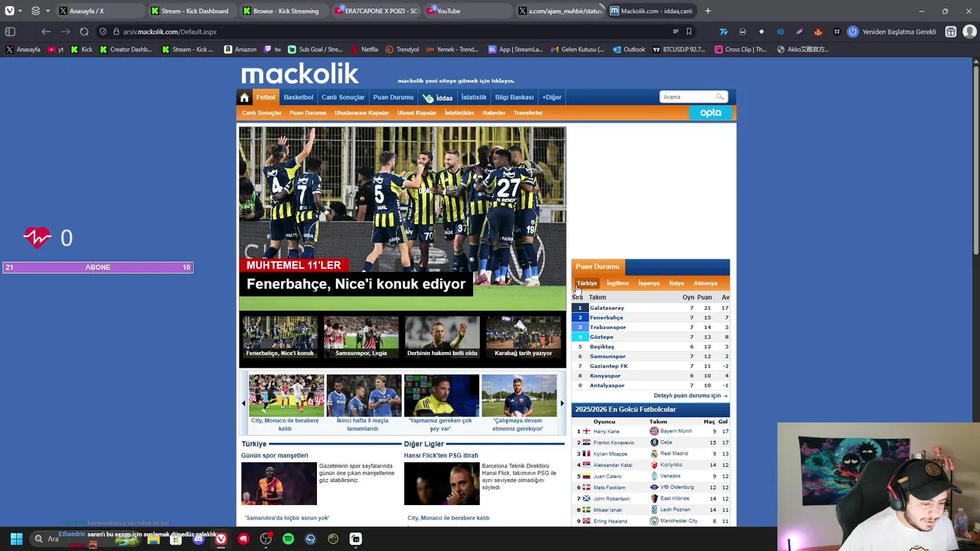This screenshot has width=980, height=551.
Task: Open the Trendyol bookmark
Action: (x=402, y=49)
